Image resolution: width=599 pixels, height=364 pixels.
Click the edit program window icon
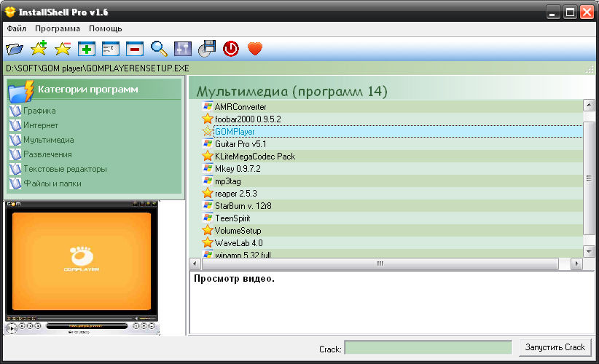pos(111,50)
